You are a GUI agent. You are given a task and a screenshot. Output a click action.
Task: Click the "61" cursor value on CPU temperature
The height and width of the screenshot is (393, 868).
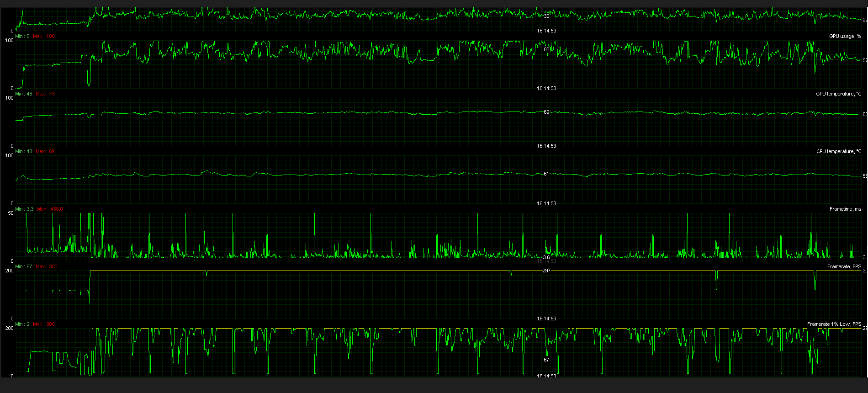(x=547, y=174)
